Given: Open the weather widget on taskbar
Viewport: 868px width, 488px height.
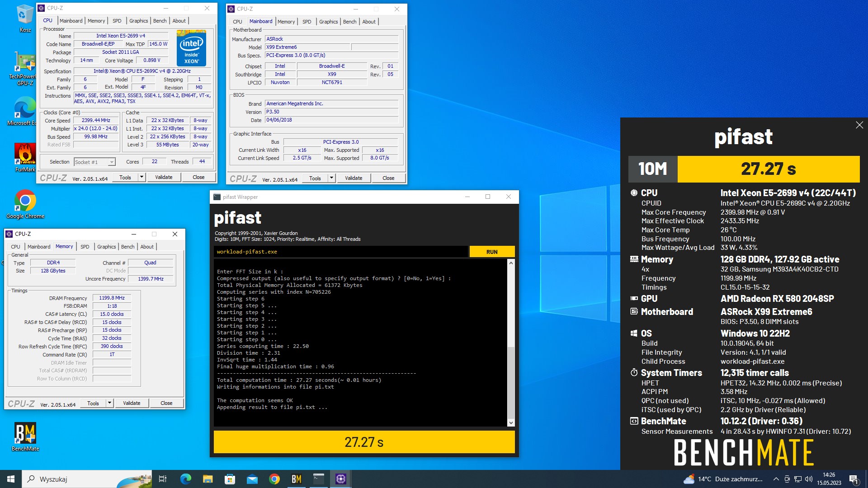Looking at the screenshot, I should [x=722, y=479].
